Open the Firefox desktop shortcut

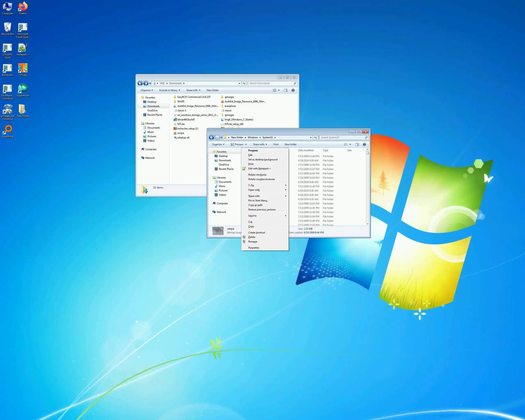23,8
